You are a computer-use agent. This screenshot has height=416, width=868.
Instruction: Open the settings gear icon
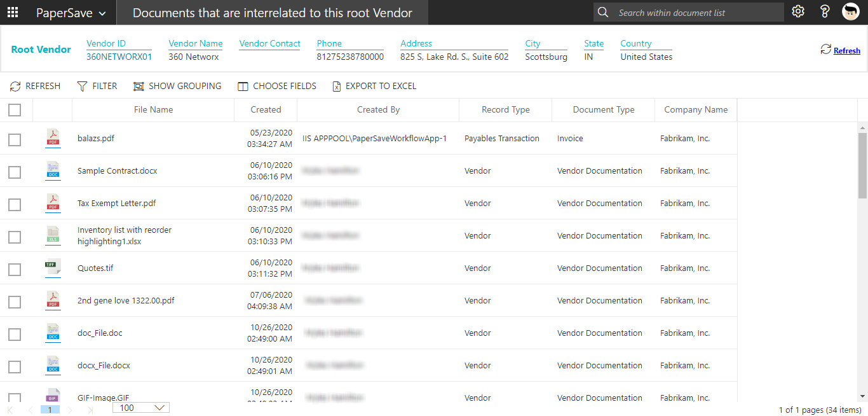pyautogui.click(x=798, y=11)
